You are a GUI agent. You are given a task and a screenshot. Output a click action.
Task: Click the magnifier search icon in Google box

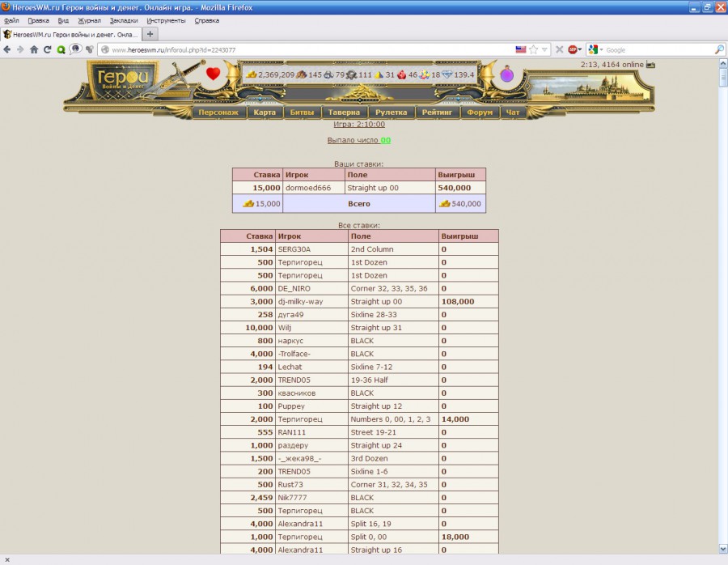click(719, 49)
